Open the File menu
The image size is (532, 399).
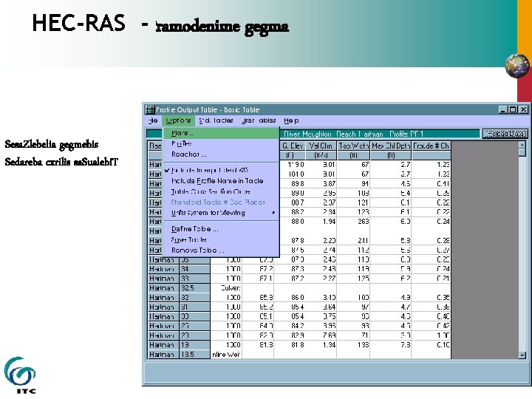(153, 120)
